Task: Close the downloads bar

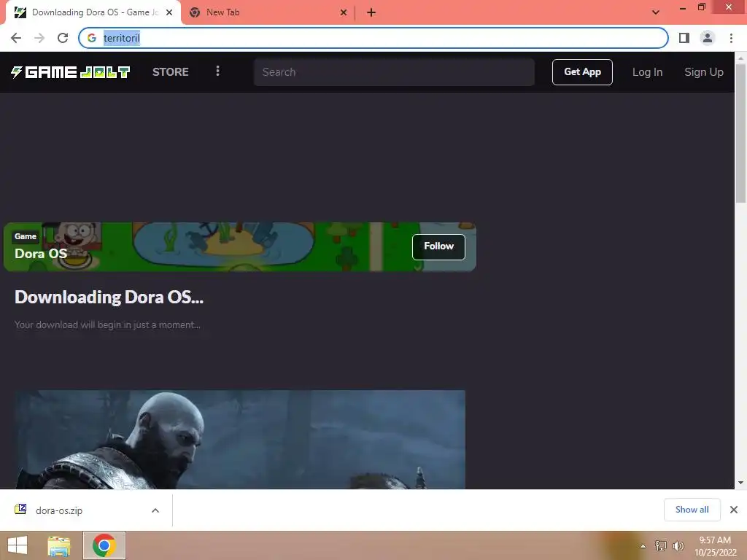Action: [734, 510]
